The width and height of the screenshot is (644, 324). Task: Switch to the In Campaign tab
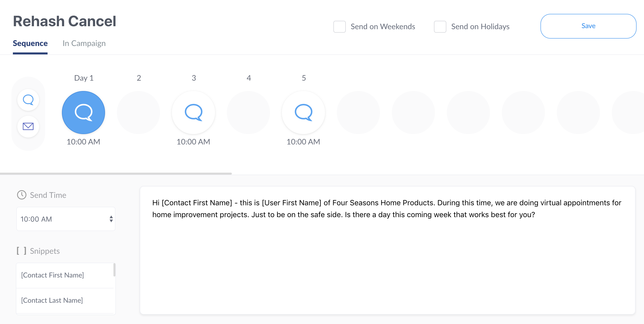pos(84,44)
